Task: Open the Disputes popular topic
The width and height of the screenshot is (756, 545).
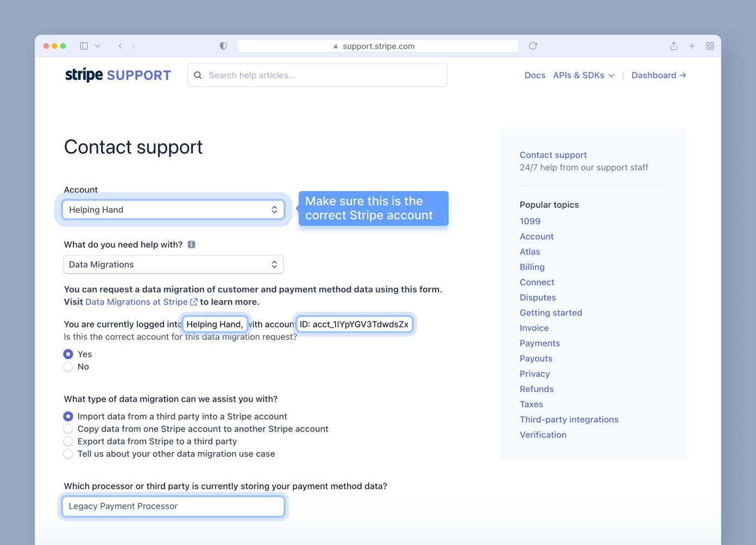Action: 538,297
